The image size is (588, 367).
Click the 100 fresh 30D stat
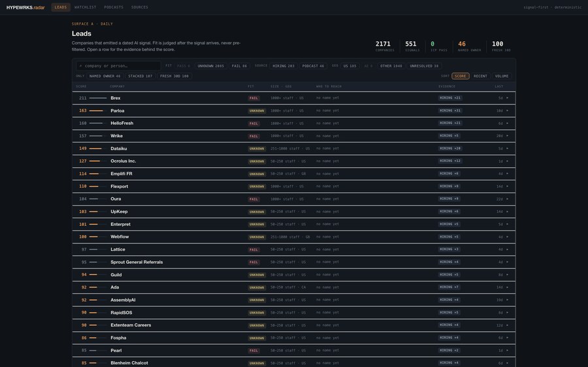[x=501, y=46]
